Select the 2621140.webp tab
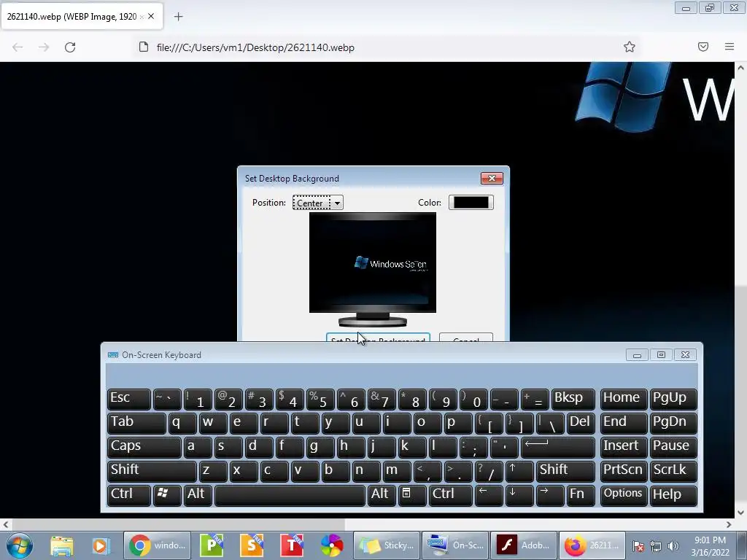This screenshot has height=560, width=747. click(82, 16)
